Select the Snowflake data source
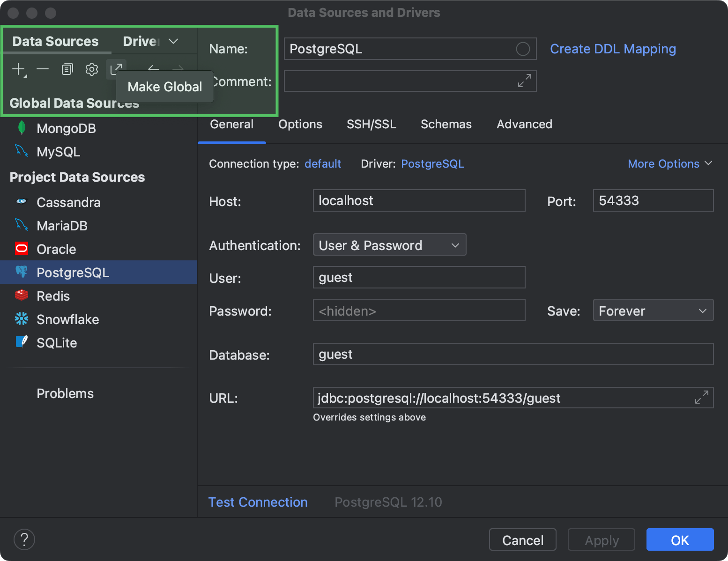 coord(68,319)
